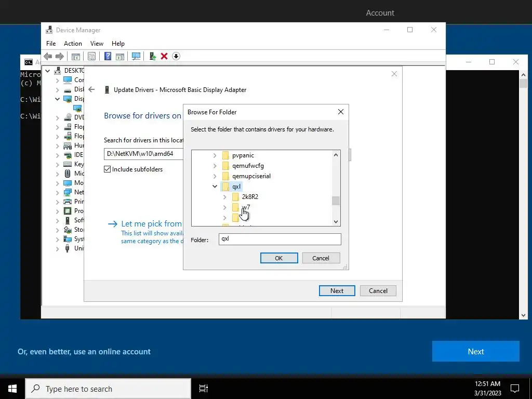Collapse the Display adapters category
The height and width of the screenshot is (399, 532).
pyautogui.click(x=57, y=99)
